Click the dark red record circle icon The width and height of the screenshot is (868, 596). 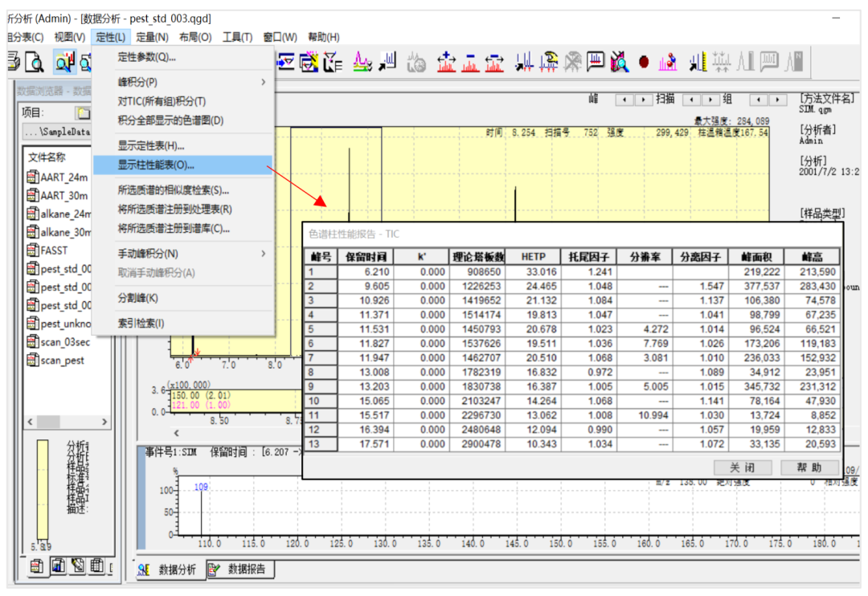tap(644, 62)
